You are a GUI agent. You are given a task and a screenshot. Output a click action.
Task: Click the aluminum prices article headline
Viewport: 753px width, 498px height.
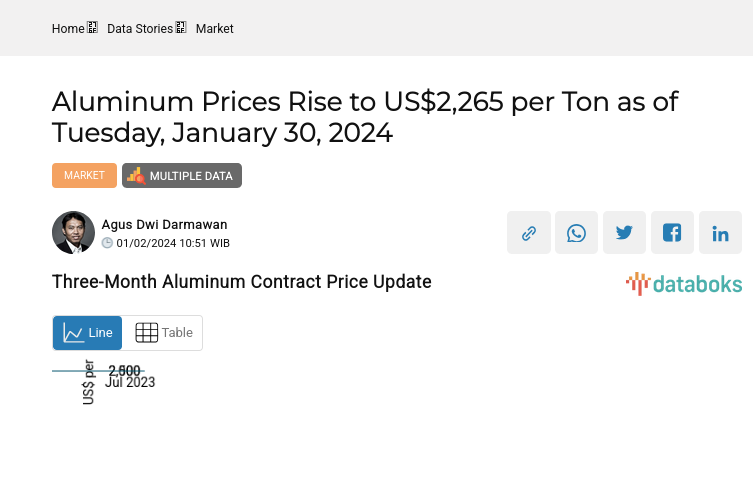click(365, 116)
